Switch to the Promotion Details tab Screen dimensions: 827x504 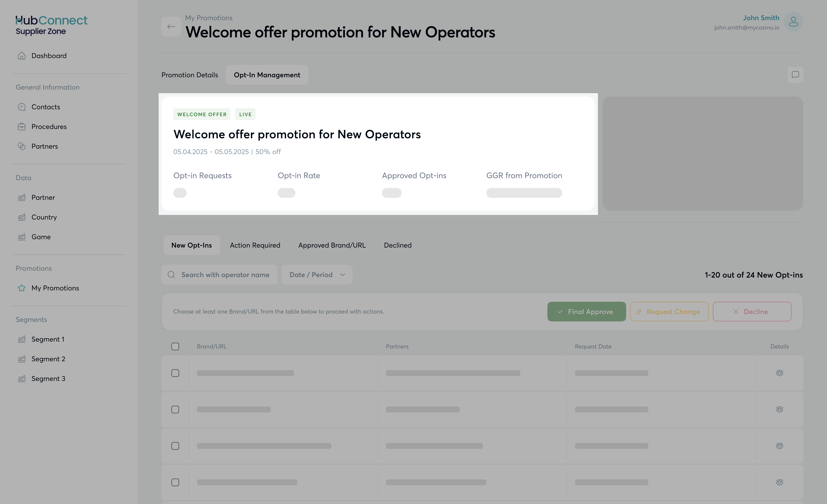[190, 75]
